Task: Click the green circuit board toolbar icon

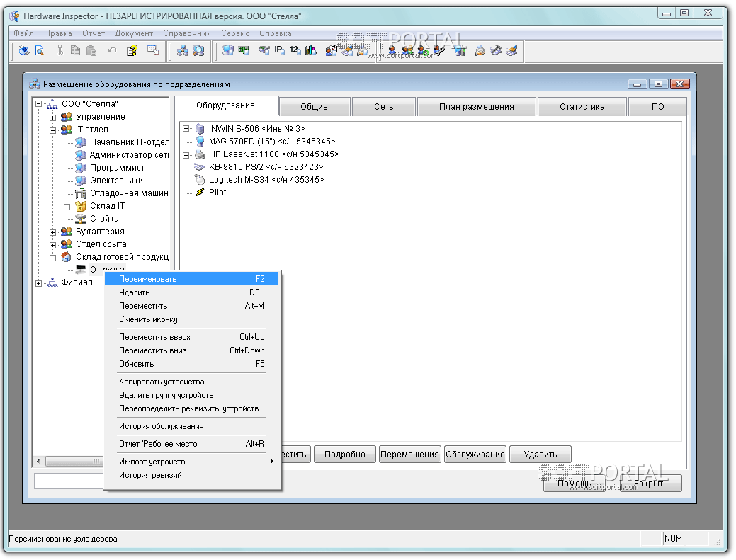Action: pyautogui.click(x=244, y=50)
